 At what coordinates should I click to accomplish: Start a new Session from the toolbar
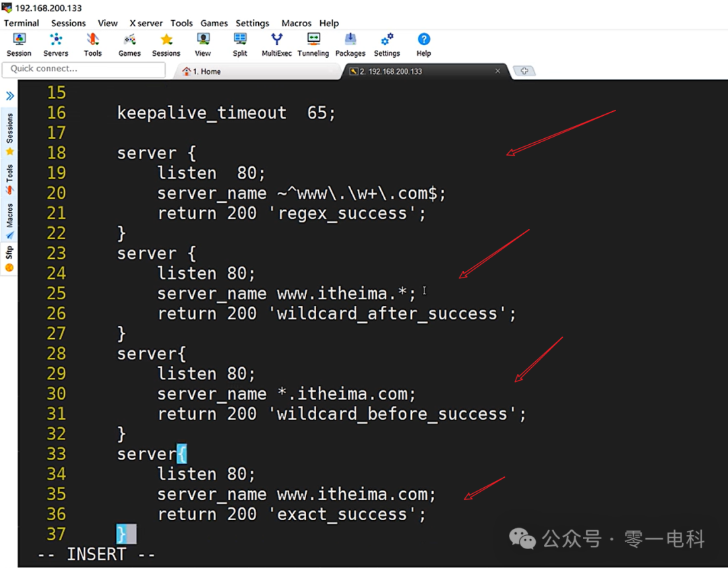point(18,44)
